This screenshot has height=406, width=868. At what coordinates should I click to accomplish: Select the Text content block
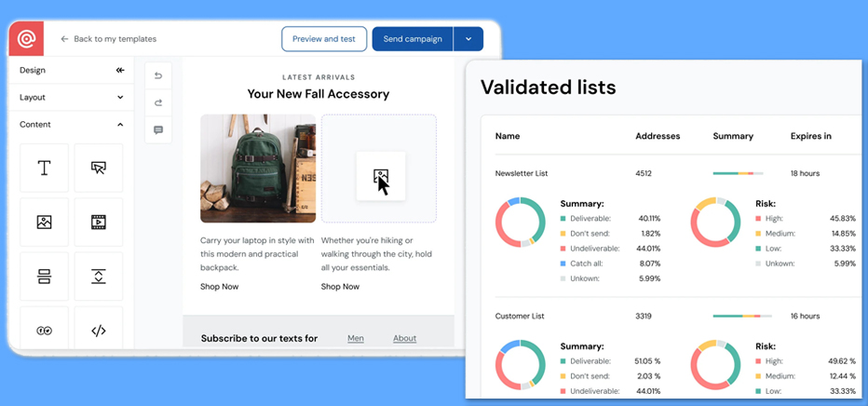44,168
